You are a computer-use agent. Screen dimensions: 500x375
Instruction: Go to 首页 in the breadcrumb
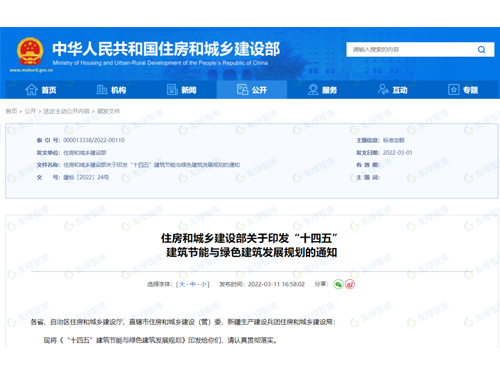click(11, 111)
